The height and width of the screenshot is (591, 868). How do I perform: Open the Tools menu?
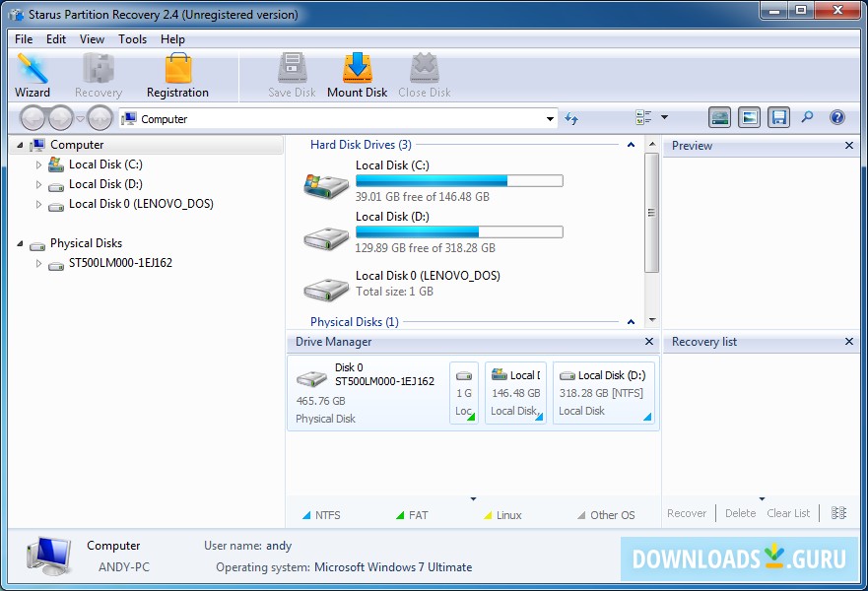132,39
